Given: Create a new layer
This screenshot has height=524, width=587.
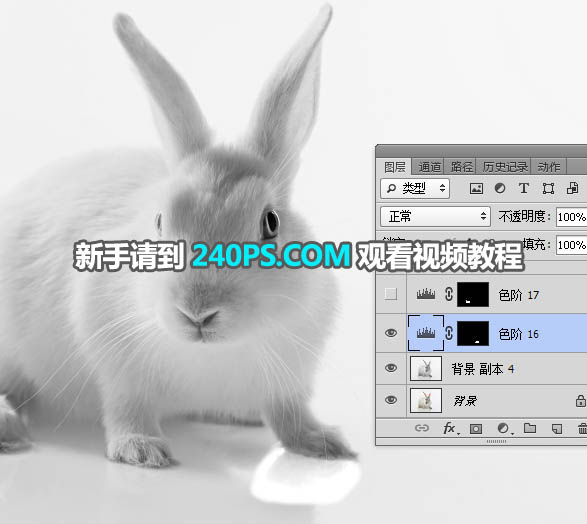Looking at the screenshot, I should tap(557, 429).
